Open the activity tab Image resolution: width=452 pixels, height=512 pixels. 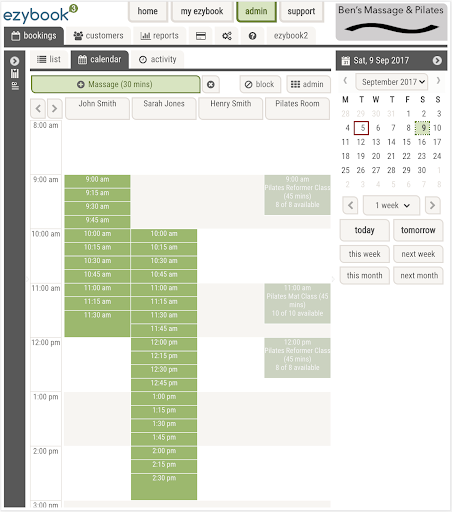[157, 60]
